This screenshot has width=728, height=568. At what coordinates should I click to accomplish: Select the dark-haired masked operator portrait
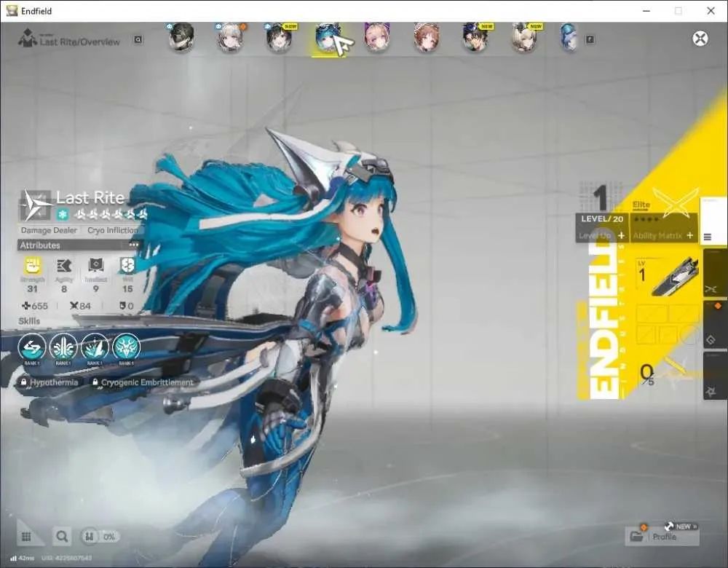coord(181,37)
